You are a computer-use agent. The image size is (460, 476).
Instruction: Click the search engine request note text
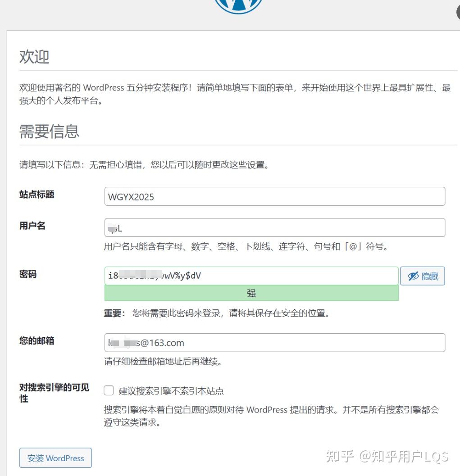click(271, 416)
